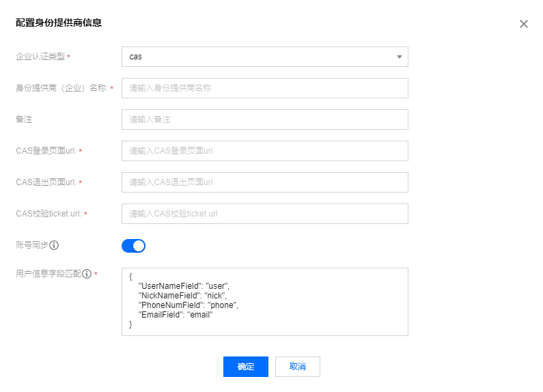Click the arrow in the 企业认证类型 select box
This screenshot has height=392, width=543.
coord(399,57)
